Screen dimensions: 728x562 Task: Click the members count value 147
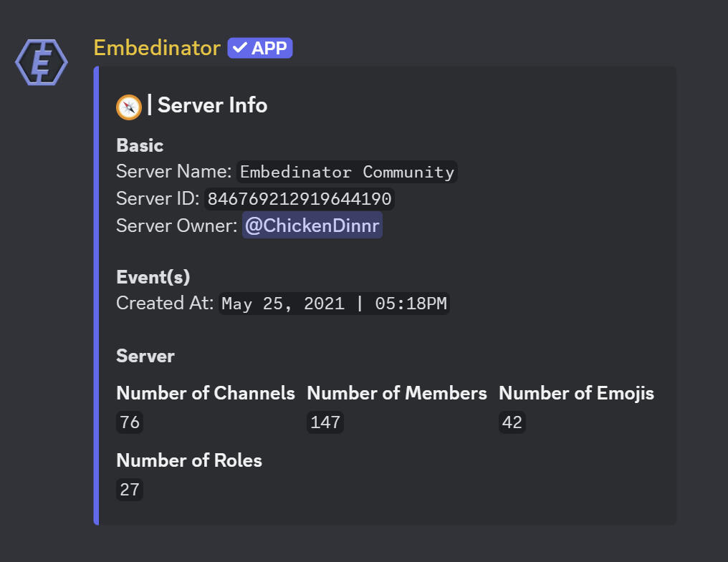click(x=325, y=422)
